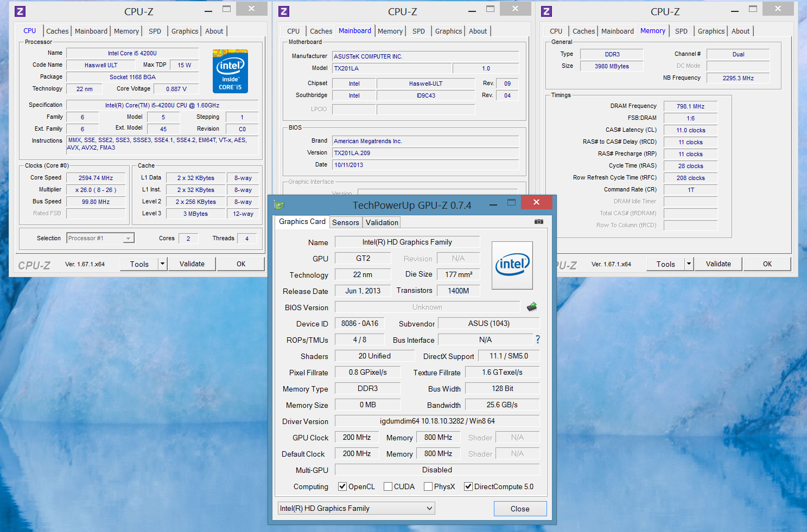Select the Sensors tab in GPU-Z

point(346,222)
